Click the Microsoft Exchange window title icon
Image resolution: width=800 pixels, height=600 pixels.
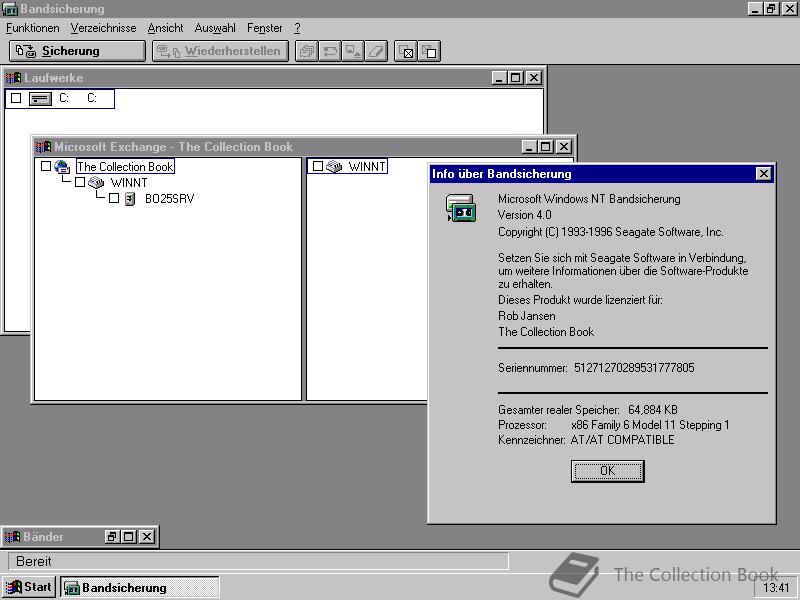click(43, 147)
